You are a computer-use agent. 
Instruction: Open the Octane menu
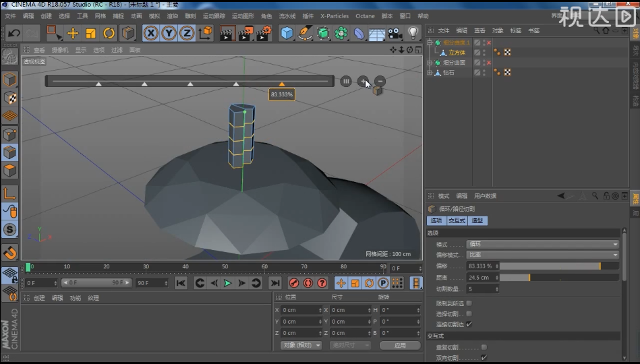click(x=365, y=16)
